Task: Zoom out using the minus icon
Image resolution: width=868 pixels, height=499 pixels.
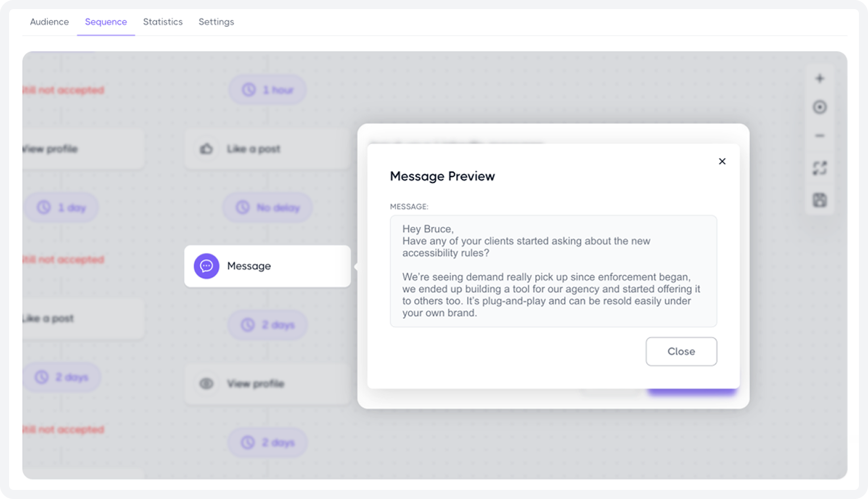Action: click(x=820, y=135)
